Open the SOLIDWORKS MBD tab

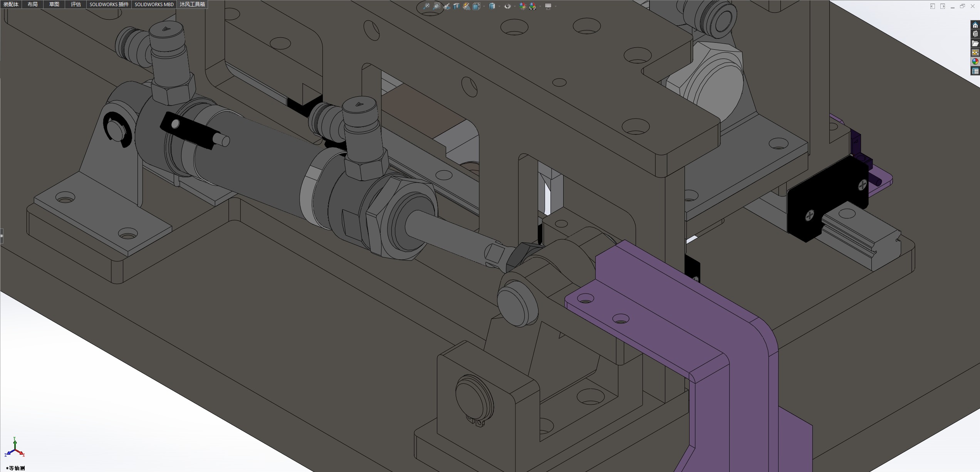[154, 4]
